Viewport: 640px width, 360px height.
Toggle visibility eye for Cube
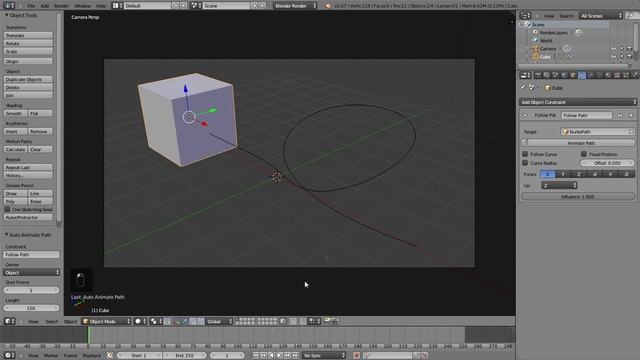point(613,57)
